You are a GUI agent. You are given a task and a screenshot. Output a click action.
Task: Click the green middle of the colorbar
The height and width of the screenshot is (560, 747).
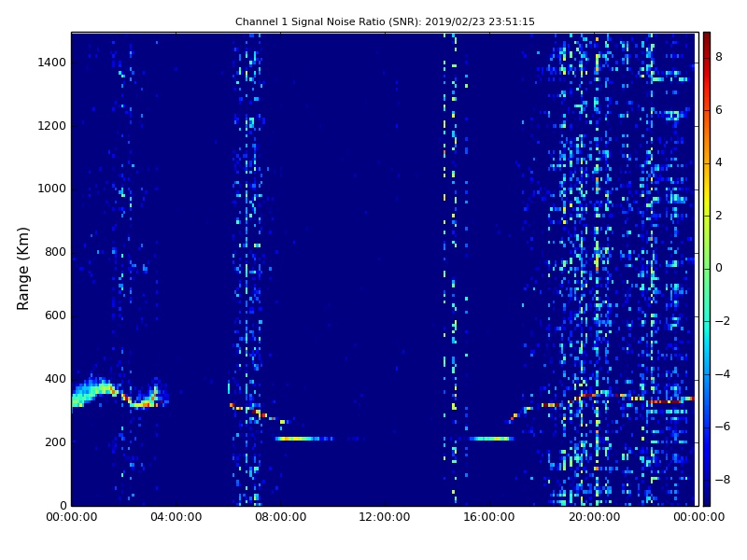[x=707, y=269]
